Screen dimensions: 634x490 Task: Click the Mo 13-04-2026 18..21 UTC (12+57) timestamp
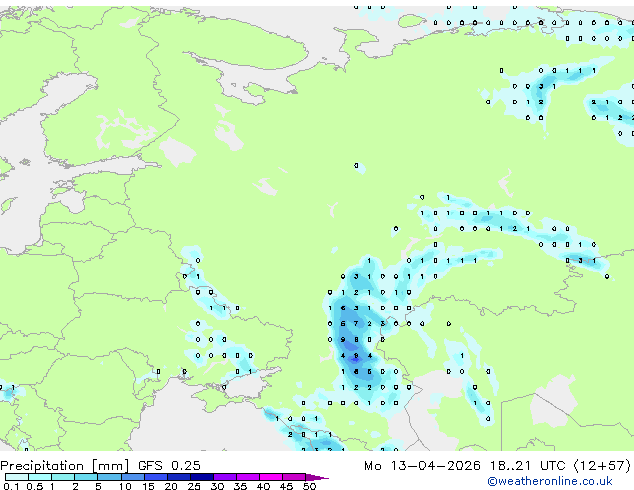(497, 466)
